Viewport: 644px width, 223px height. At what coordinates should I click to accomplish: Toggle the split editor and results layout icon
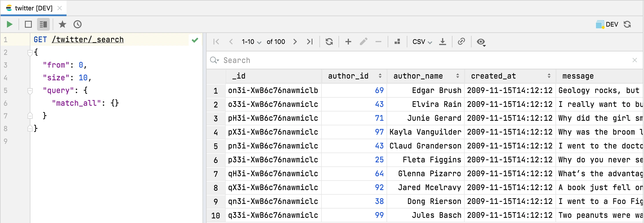click(x=43, y=24)
